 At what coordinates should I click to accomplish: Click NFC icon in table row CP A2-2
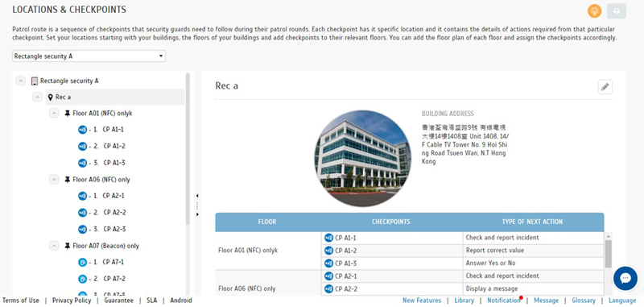[328, 288]
